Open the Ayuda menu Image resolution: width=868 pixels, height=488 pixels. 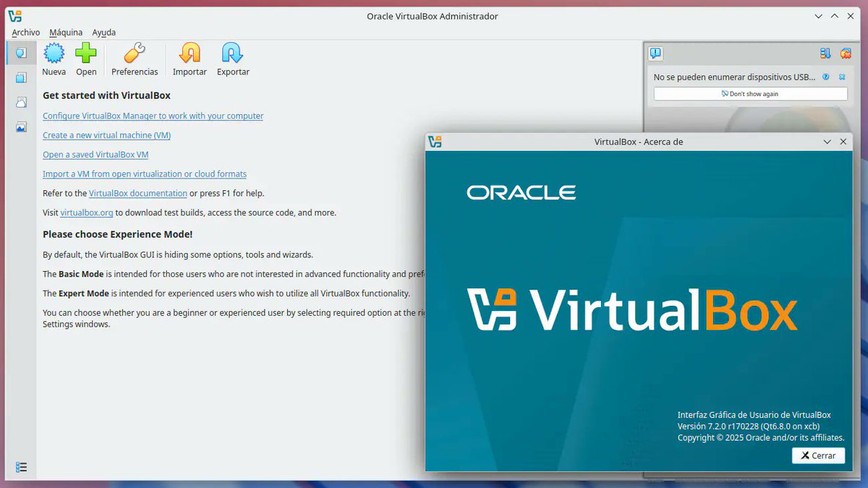(104, 33)
